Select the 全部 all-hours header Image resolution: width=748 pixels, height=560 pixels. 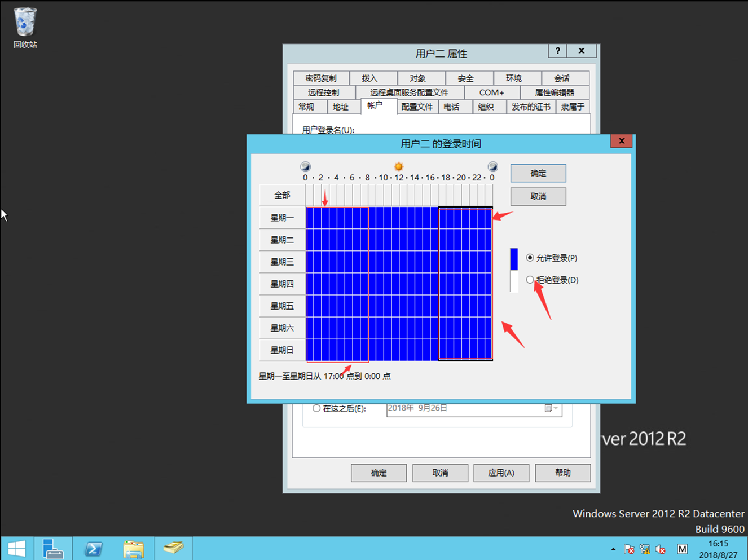coord(282,195)
